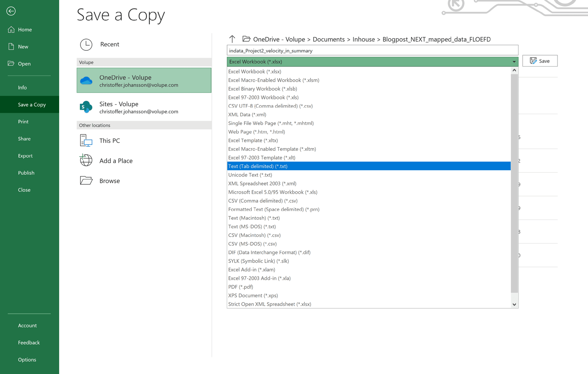
Task: Select Excel Workbook (*.xlsx) list option
Action: [369, 71]
